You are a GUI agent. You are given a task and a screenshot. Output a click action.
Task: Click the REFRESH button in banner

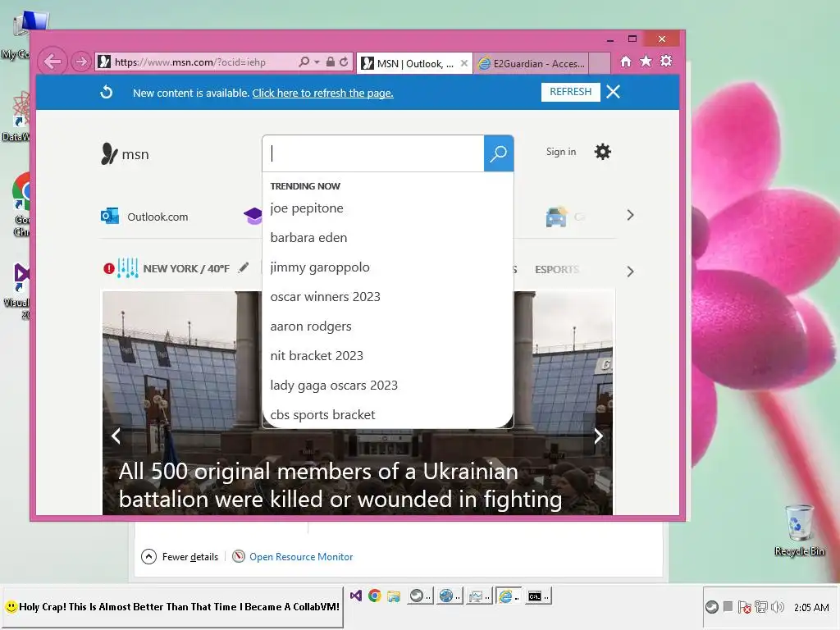(x=571, y=92)
